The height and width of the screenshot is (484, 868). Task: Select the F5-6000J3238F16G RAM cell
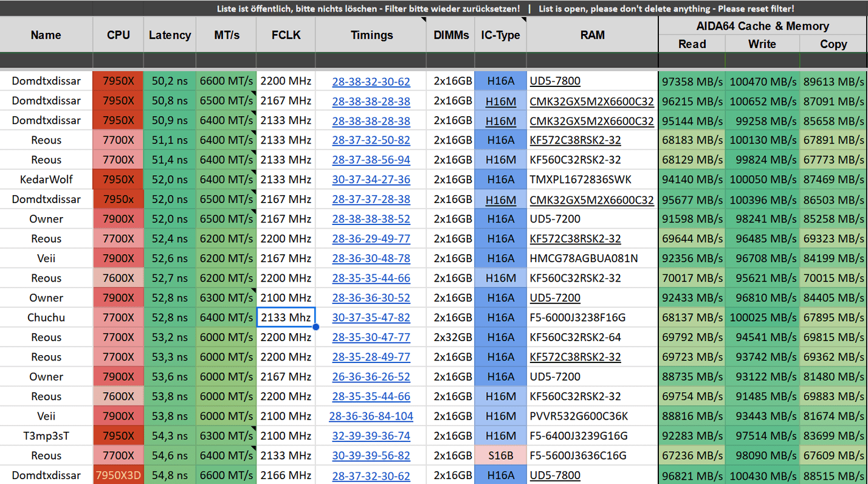pos(592,317)
